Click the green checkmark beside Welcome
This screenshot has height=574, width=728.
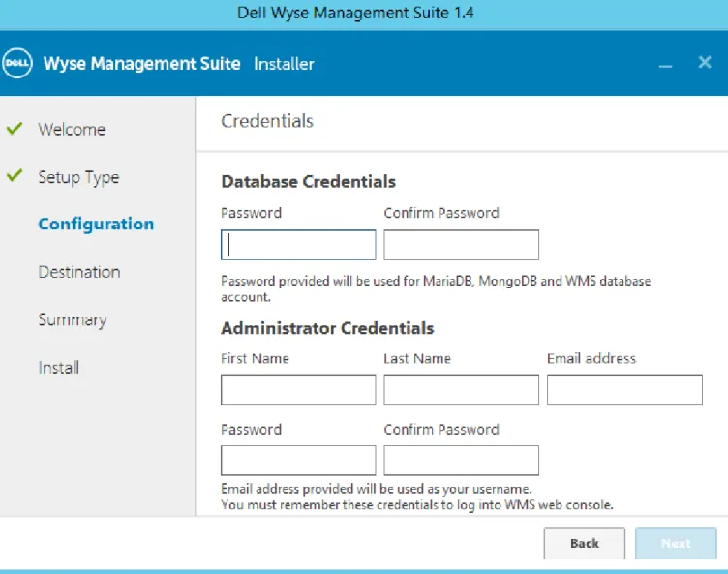pos(15,128)
